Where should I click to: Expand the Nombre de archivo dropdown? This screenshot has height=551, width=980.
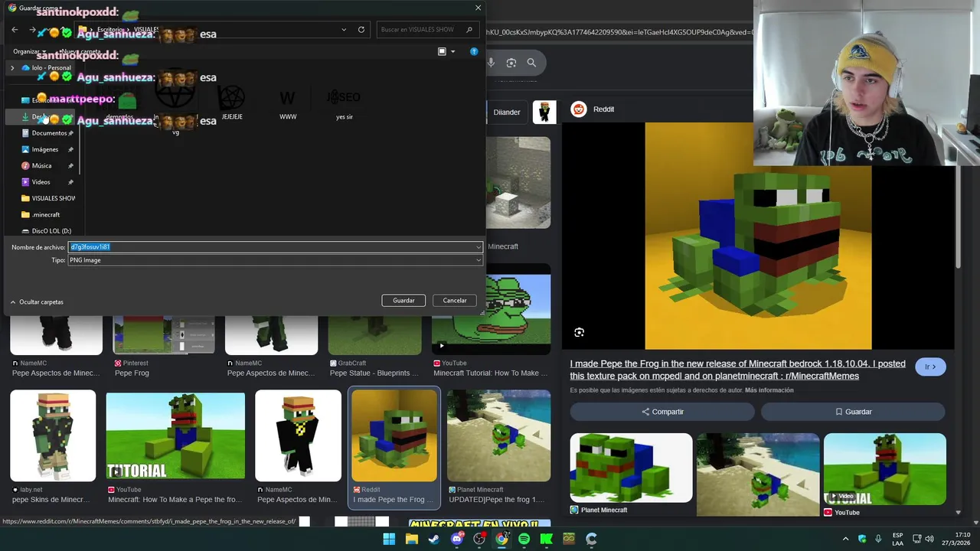[x=479, y=247]
